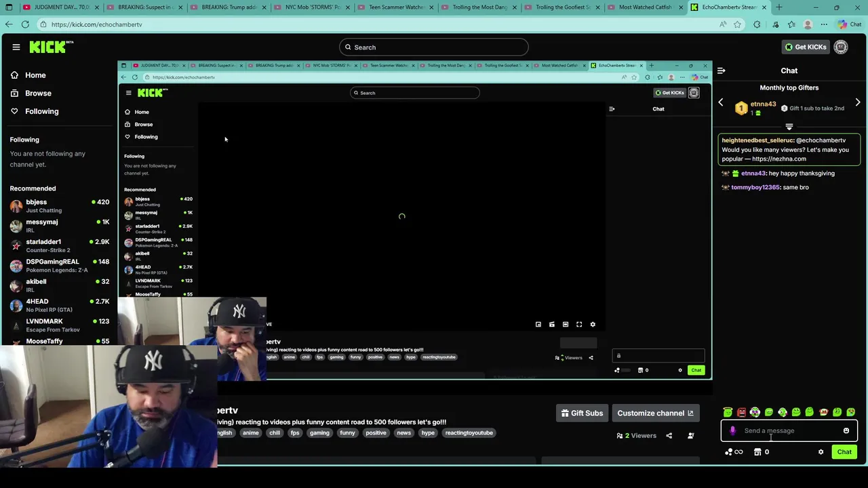868x488 pixels.
Task: Show previous gifter with left arrow
Action: pos(721,103)
